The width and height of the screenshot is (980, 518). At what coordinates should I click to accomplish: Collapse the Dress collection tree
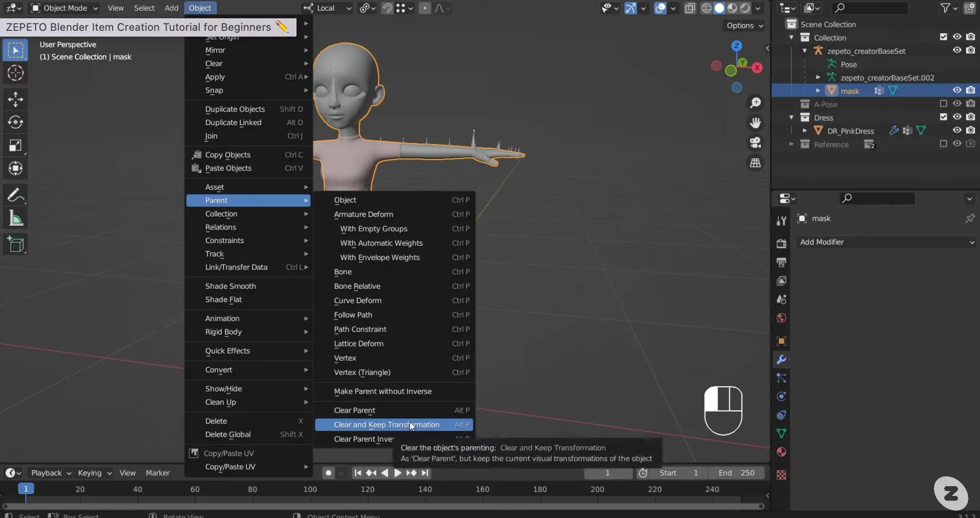pos(791,117)
